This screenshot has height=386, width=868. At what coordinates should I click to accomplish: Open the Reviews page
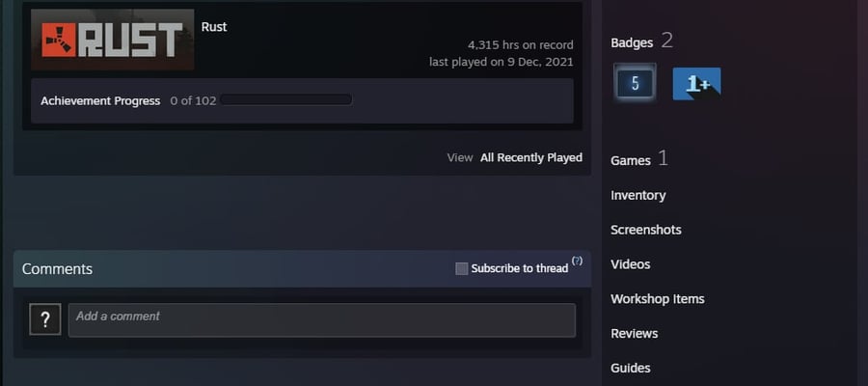634,333
